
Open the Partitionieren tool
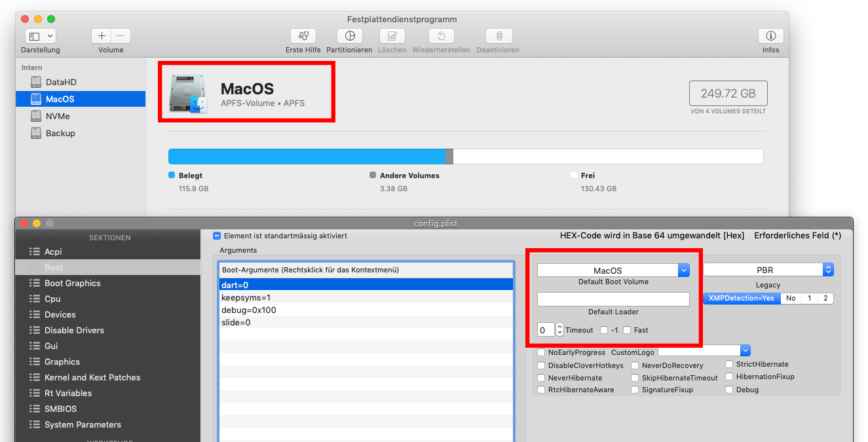(350, 37)
